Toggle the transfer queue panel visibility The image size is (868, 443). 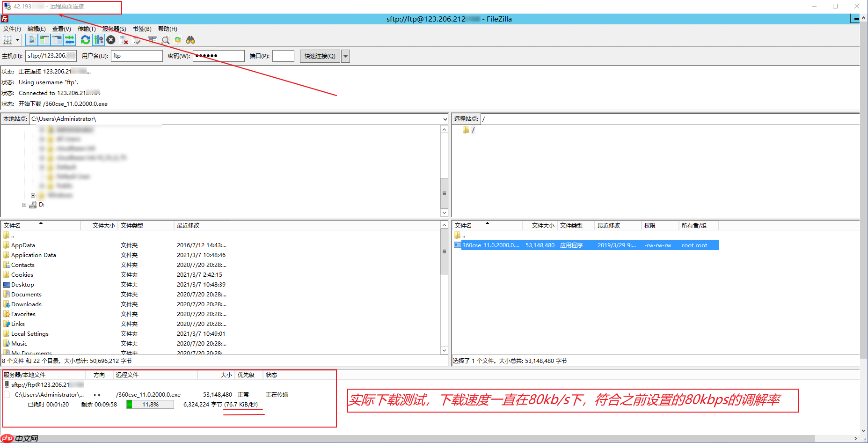(x=69, y=40)
